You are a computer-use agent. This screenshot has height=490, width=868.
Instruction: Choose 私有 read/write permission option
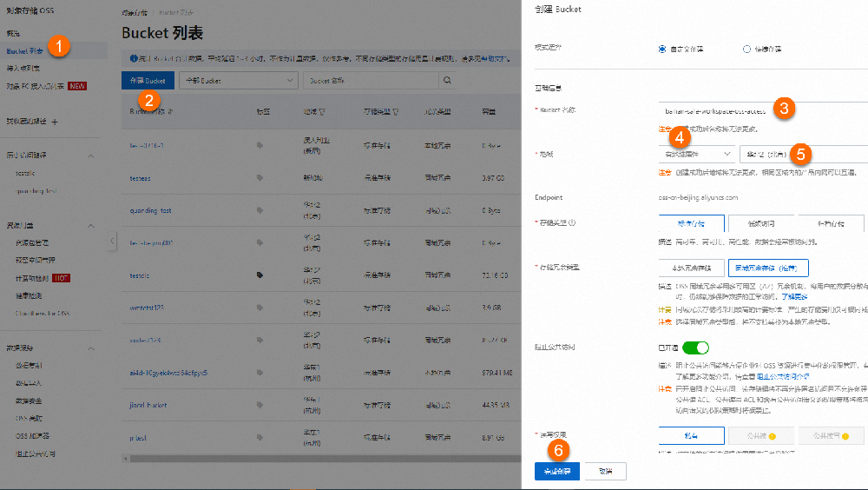[x=692, y=435]
